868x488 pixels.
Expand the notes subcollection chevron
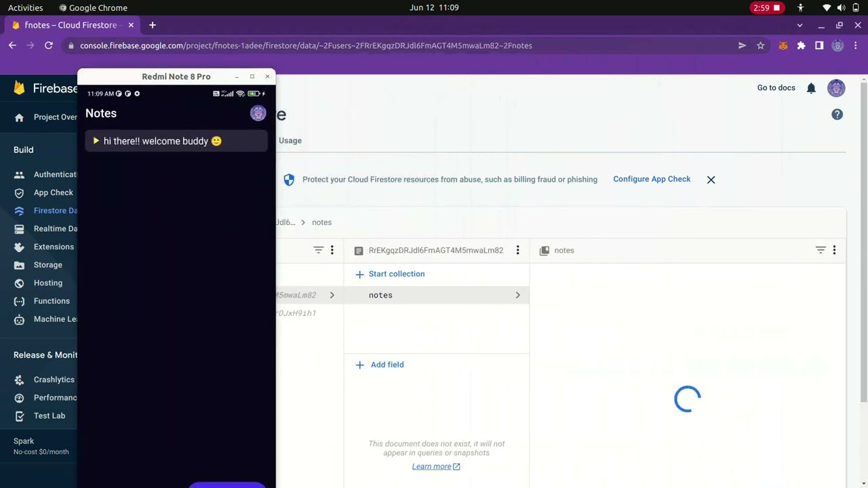pyautogui.click(x=517, y=295)
